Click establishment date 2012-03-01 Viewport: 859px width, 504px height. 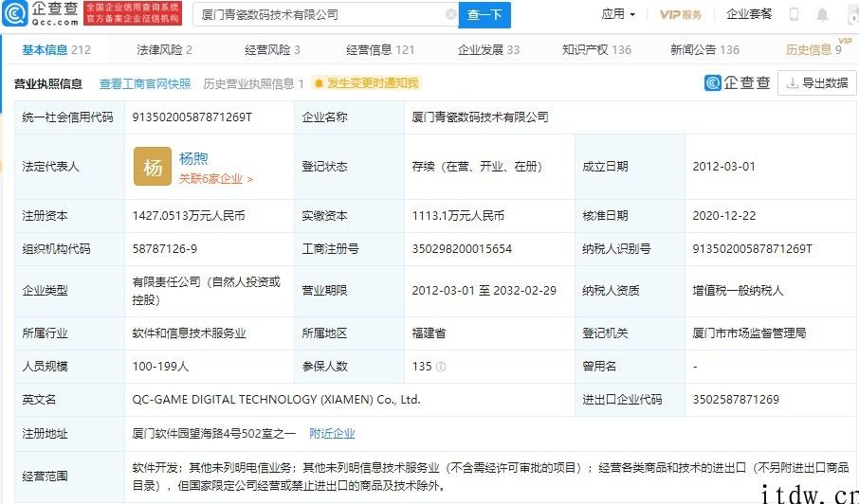(x=723, y=167)
